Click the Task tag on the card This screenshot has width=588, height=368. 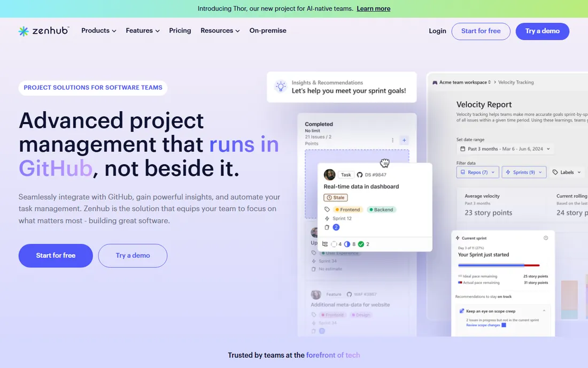coord(346,175)
